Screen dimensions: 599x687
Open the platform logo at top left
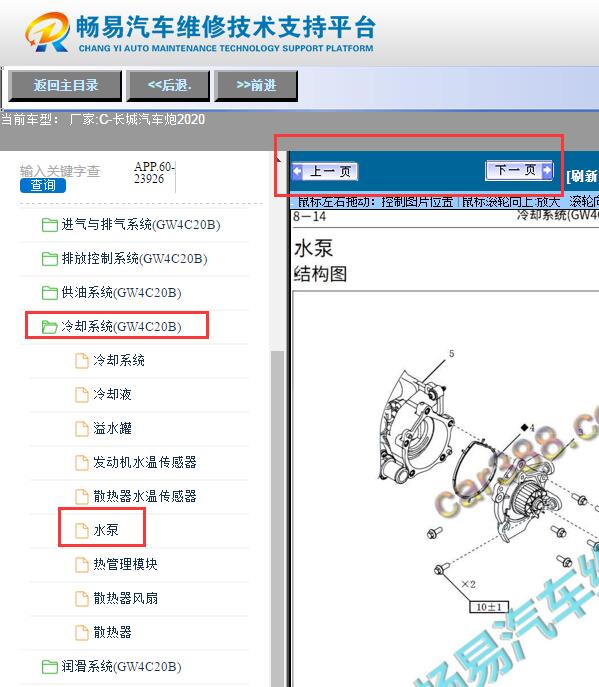[47, 32]
